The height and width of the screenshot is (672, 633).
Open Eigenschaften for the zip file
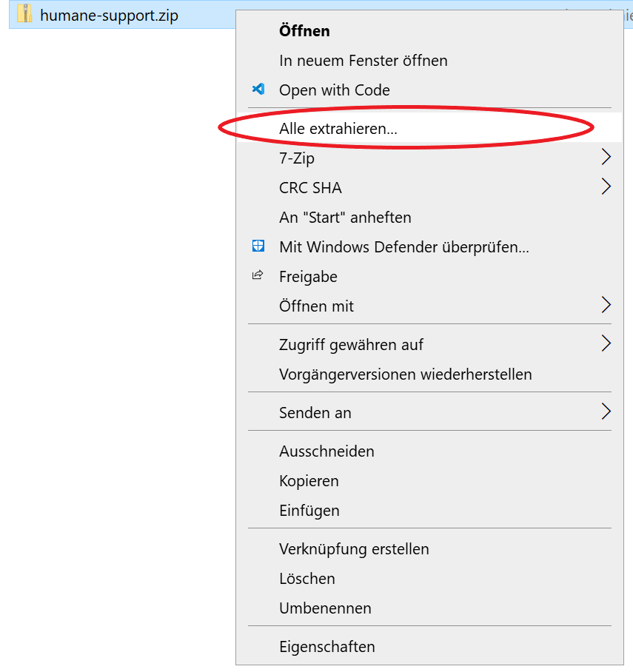326,647
